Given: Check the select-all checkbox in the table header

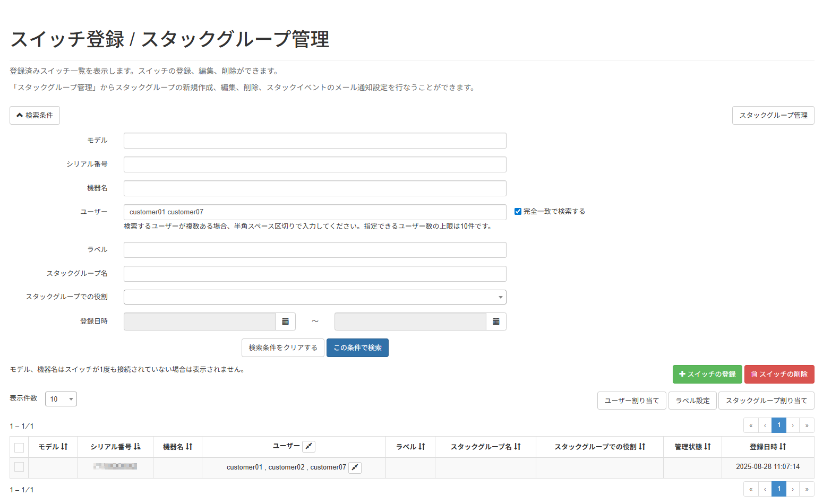Looking at the screenshot, I should tap(19, 447).
